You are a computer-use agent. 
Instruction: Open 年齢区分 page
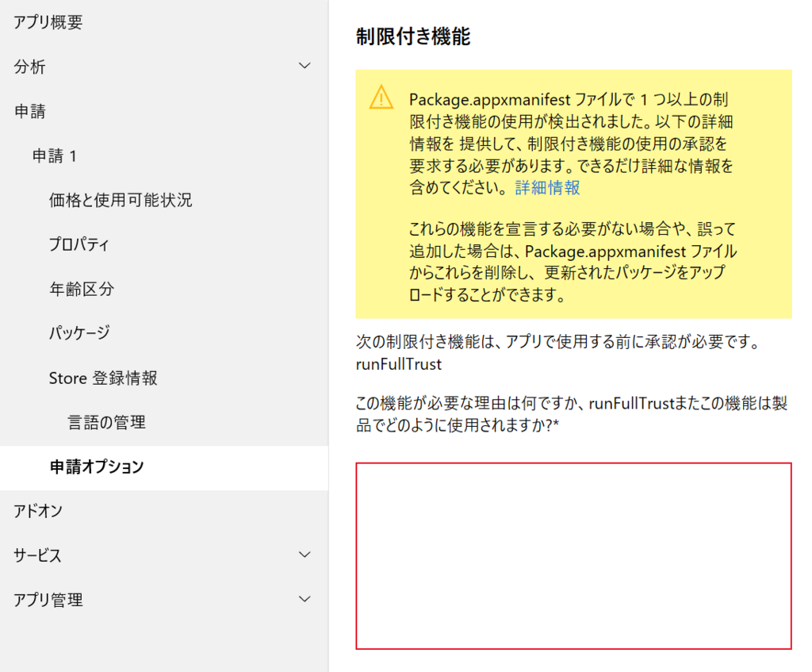82,289
